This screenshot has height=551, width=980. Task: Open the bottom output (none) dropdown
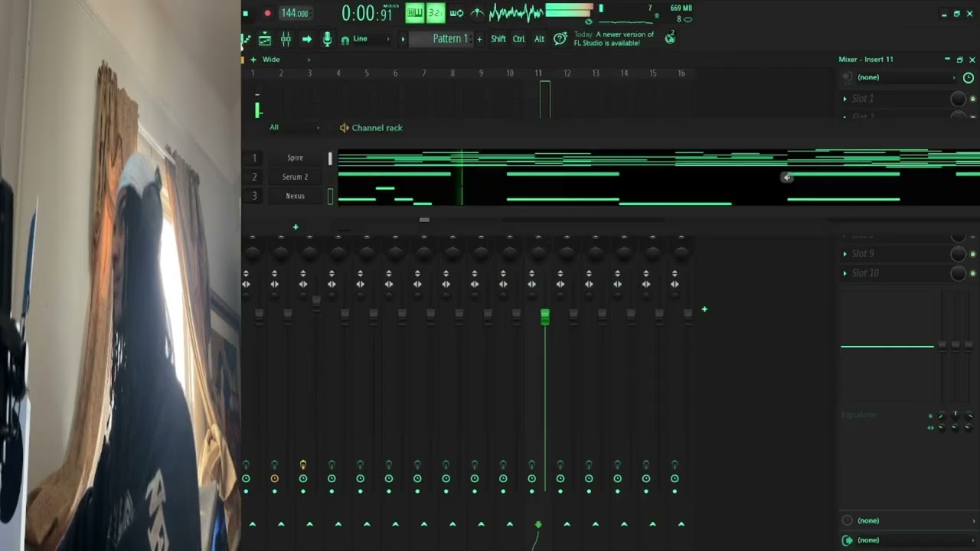pyautogui.click(x=909, y=540)
